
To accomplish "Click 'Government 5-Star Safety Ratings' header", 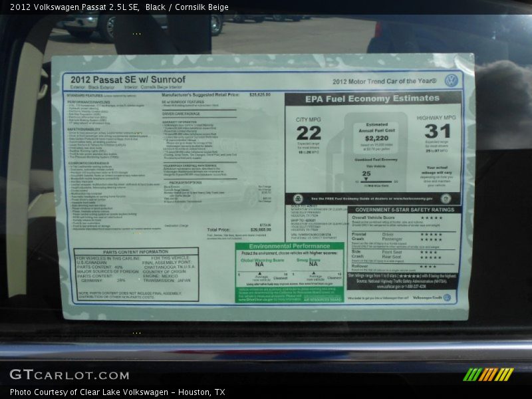I will [405, 210].
